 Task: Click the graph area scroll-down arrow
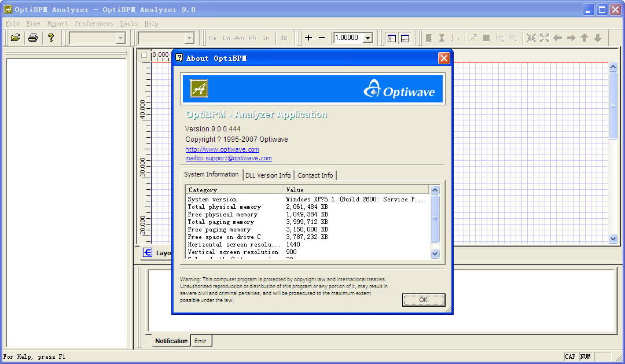pyautogui.click(x=613, y=239)
